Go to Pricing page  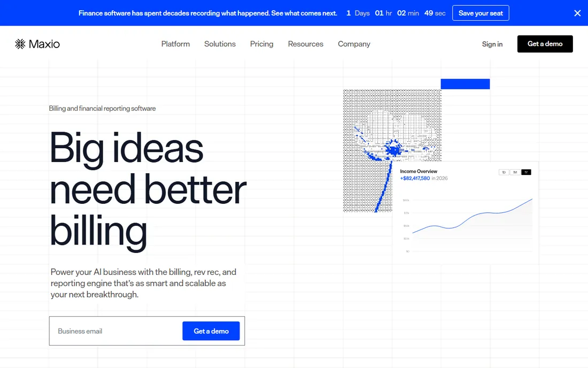tap(261, 44)
